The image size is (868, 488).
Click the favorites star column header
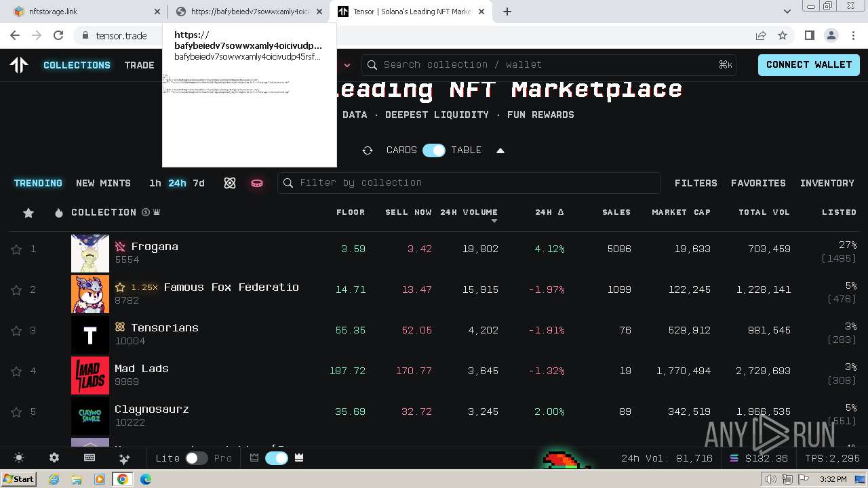28,213
